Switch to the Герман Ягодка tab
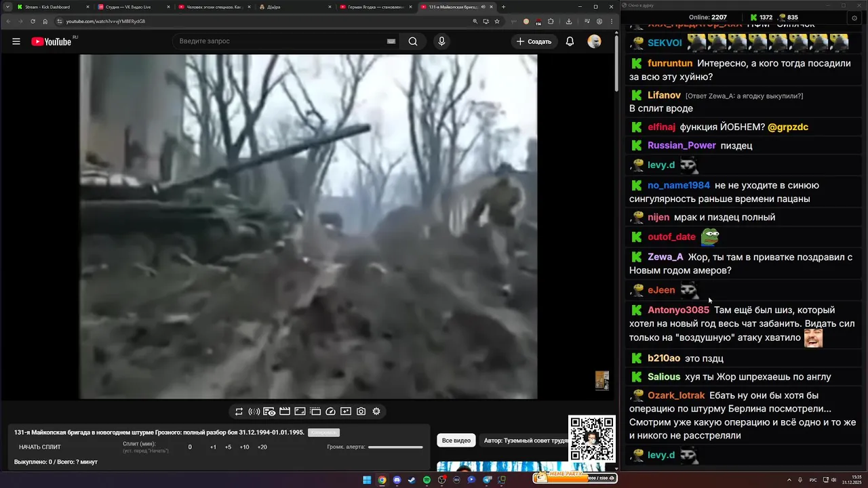Screen dimensions: 868x488 (x=375, y=7)
